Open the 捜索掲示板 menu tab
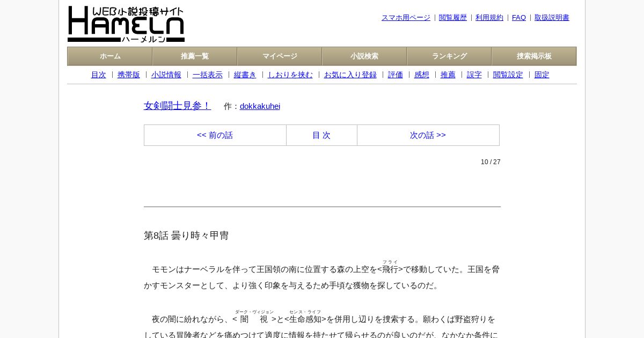Image resolution: width=644 pixels, height=338 pixels. [534, 56]
